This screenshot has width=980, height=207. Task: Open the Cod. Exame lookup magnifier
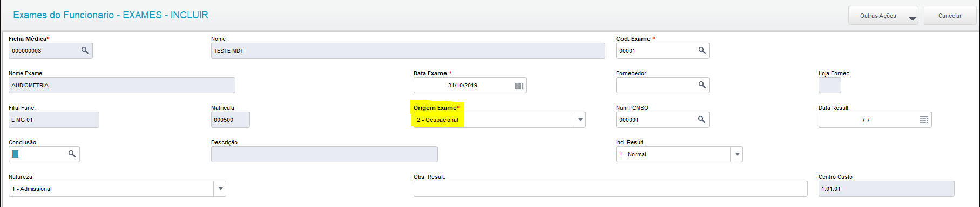click(x=702, y=51)
